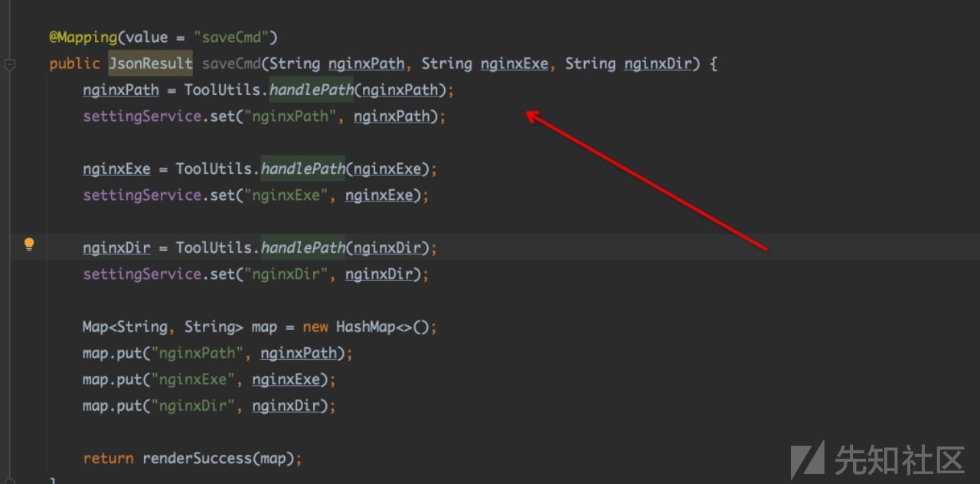980x484 pixels.
Task: Click the "nginxDir" string in map.put call
Action: (x=194, y=405)
